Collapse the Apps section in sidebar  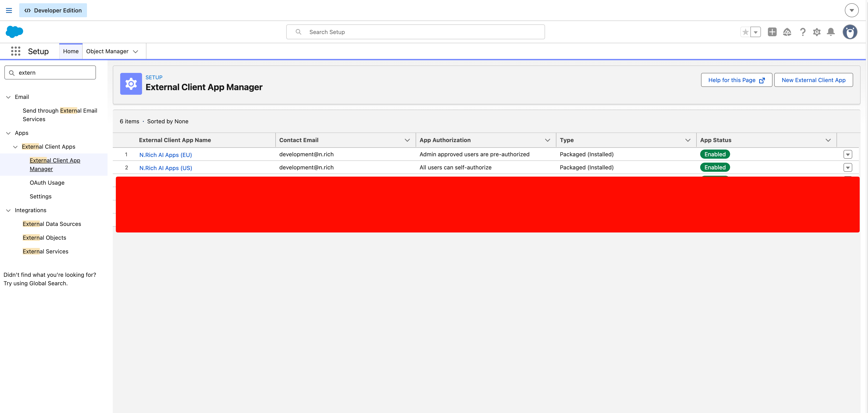(x=9, y=133)
